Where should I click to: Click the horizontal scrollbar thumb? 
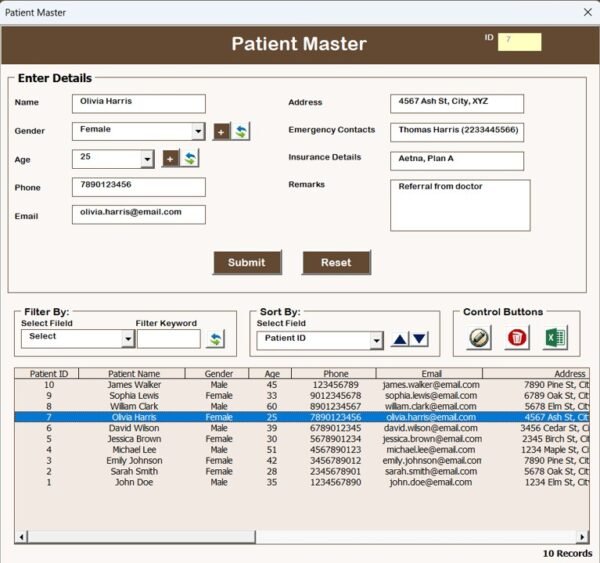(x=142, y=537)
